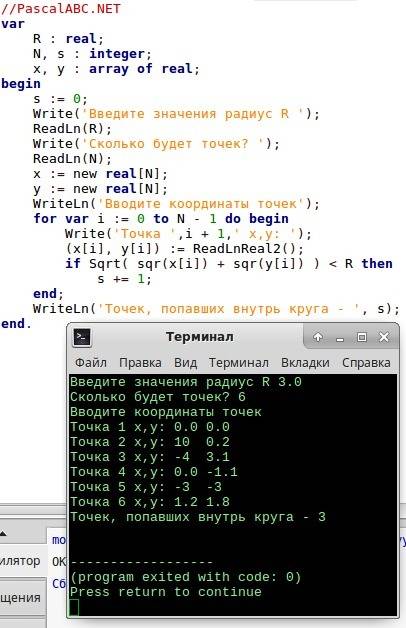
Task: Click the //PascalABC.NET comment line
Action: pyautogui.click(x=60, y=8)
